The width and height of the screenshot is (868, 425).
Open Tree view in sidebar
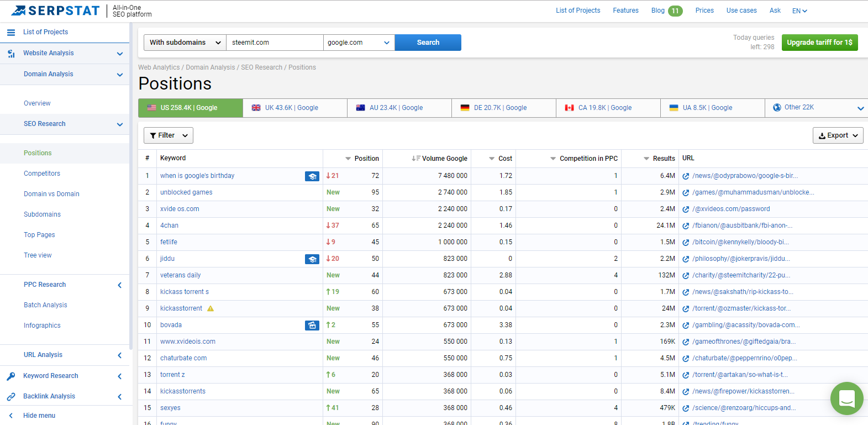[38, 255]
